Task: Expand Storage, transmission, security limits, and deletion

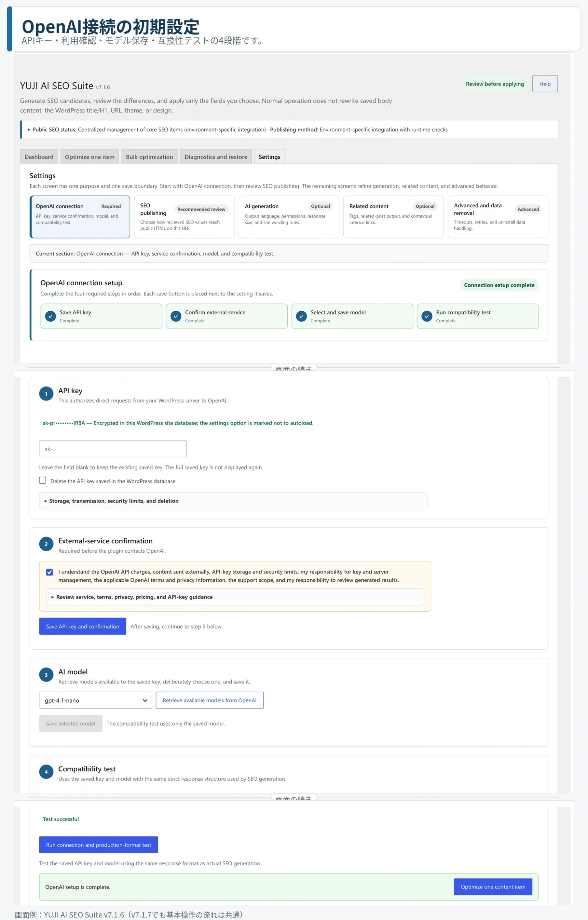Action: pos(233,501)
